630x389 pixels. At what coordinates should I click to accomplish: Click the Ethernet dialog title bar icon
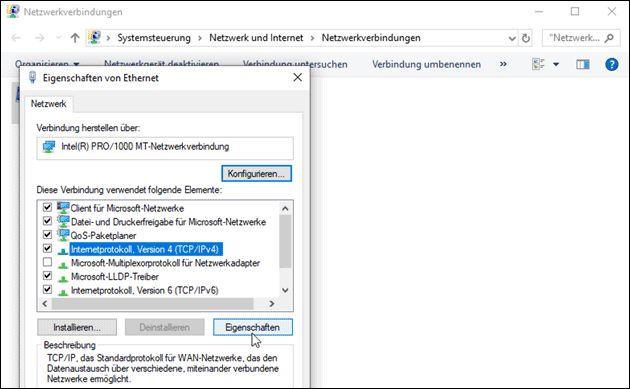coord(33,77)
